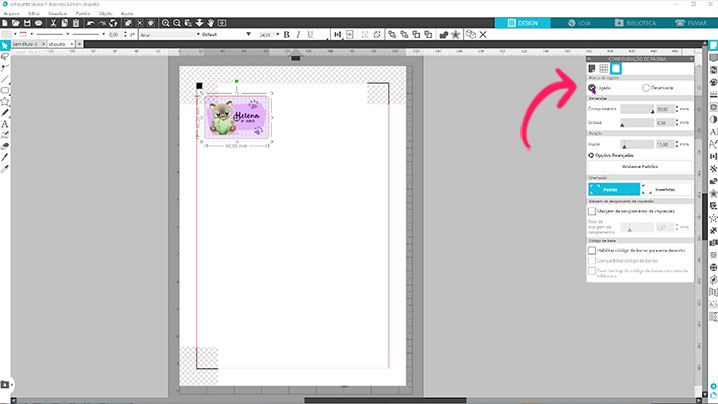Save the document with the floppy disk icon

pos(27,23)
